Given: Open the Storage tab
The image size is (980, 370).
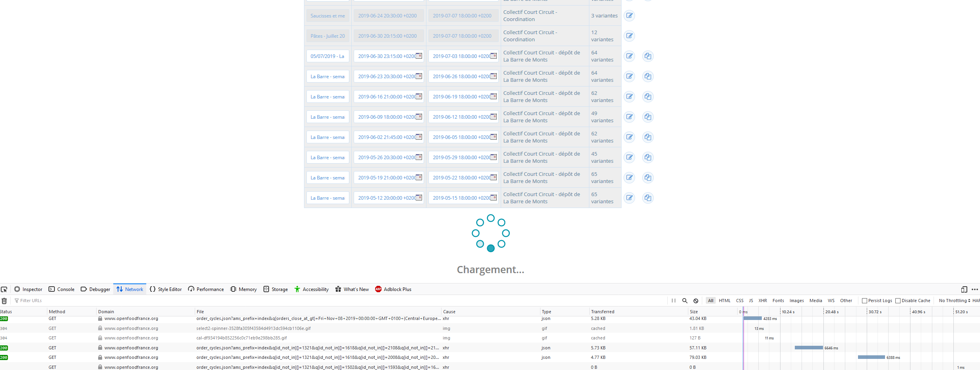Looking at the screenshot, I should point(275,289).
